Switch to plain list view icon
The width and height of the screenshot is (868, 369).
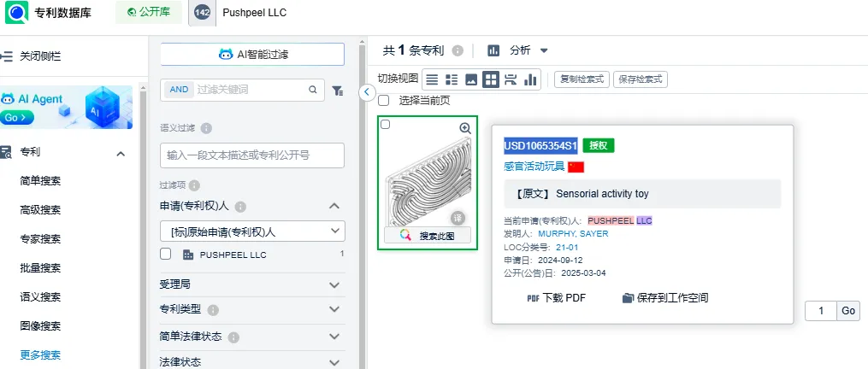pyautogui.click(x=432, y=79)
